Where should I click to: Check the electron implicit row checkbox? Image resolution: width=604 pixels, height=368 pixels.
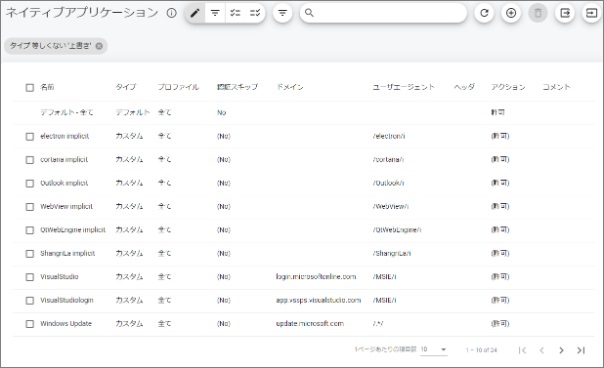(x=30, y=136)
